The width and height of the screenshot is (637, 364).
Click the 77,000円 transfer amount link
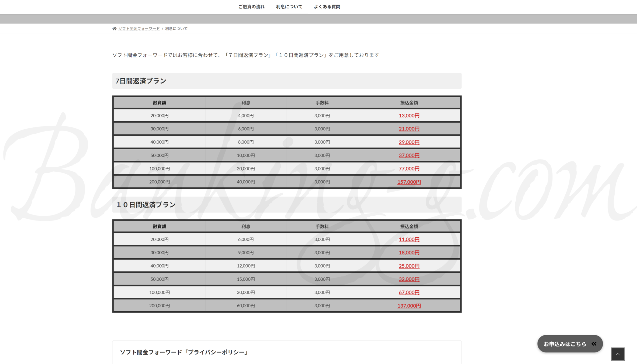click(409, 169)
